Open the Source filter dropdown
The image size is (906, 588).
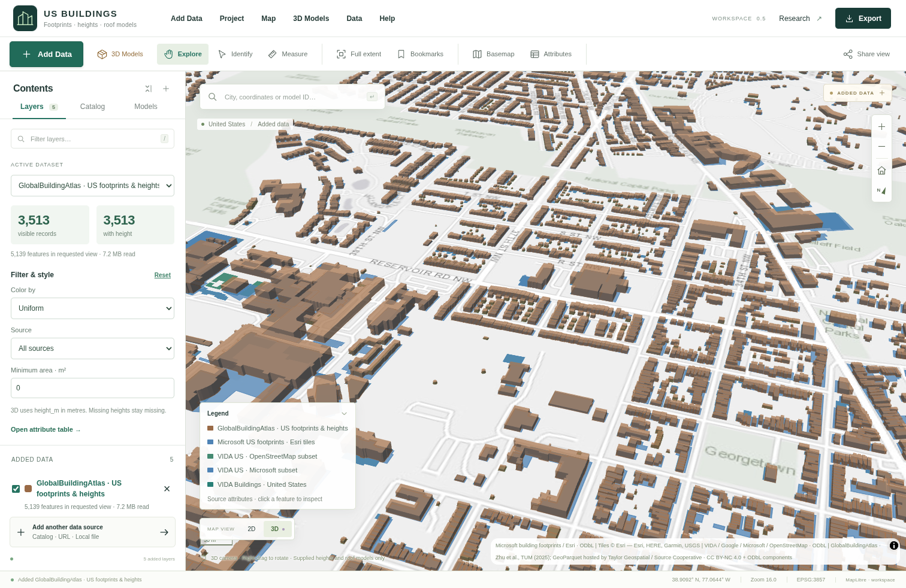[92, 348]
